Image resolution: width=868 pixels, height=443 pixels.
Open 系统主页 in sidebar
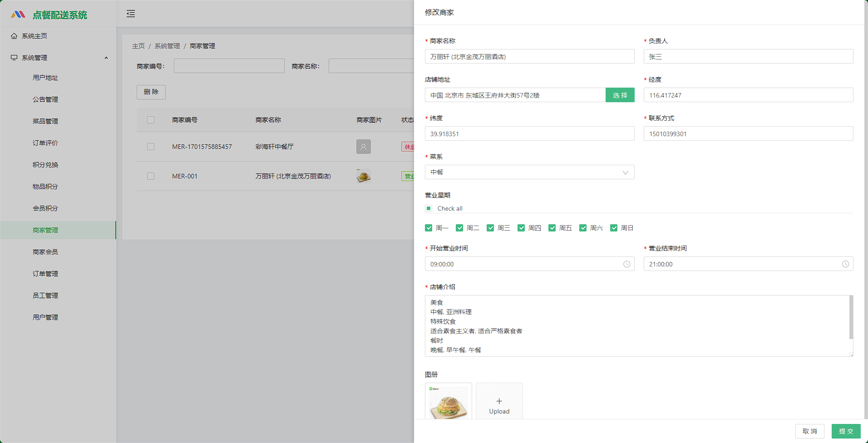click(x=58, y=36)
